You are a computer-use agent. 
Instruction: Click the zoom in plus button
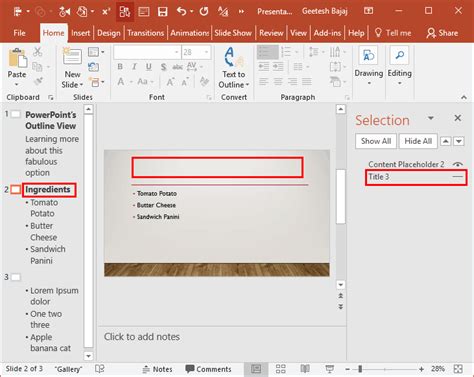point(422,369)
